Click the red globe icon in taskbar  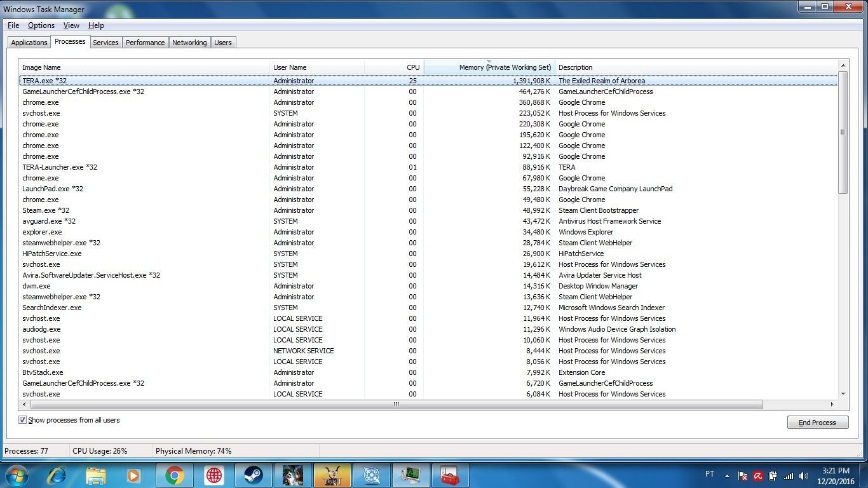coord(214,475)
